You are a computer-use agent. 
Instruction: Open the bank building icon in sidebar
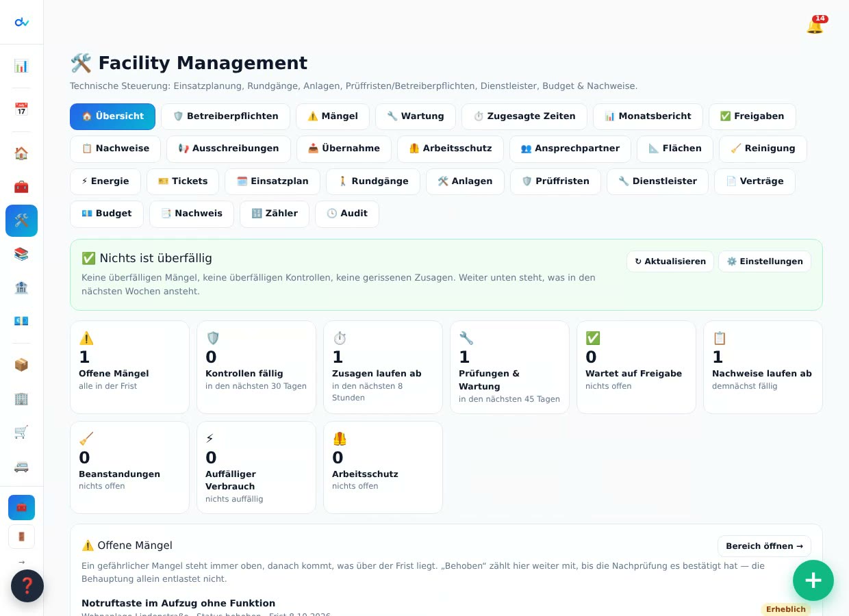coord(21,287)
